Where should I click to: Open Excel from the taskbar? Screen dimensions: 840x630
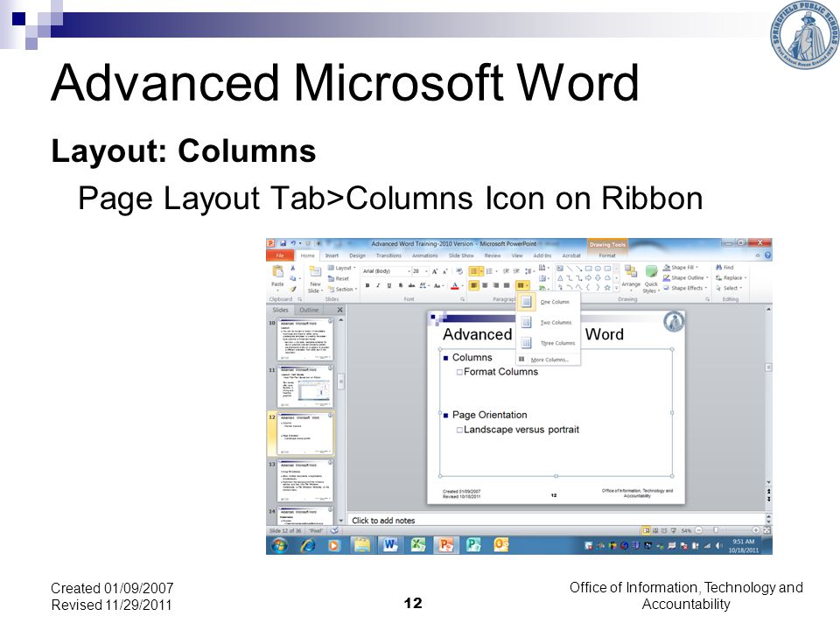click(418, 545)
